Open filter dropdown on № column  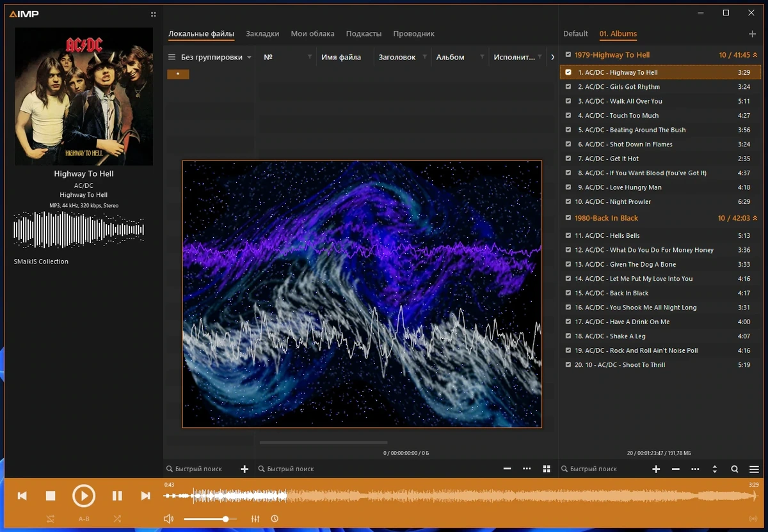coord(310,57)
